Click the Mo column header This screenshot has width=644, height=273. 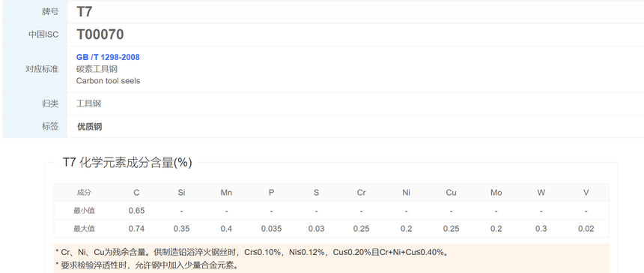point(496,193)
